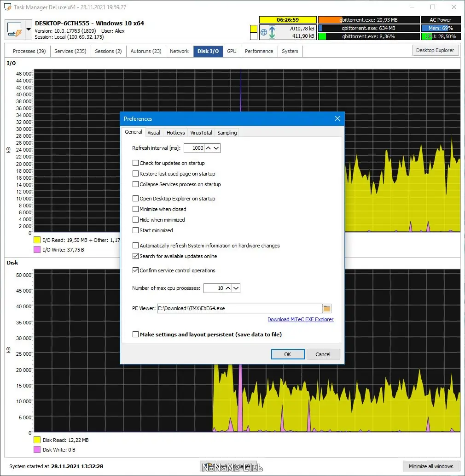Decrease max cpu processes with down arrow
The width and height of the screenshot is (465, 476).
(x=236, y=288)
